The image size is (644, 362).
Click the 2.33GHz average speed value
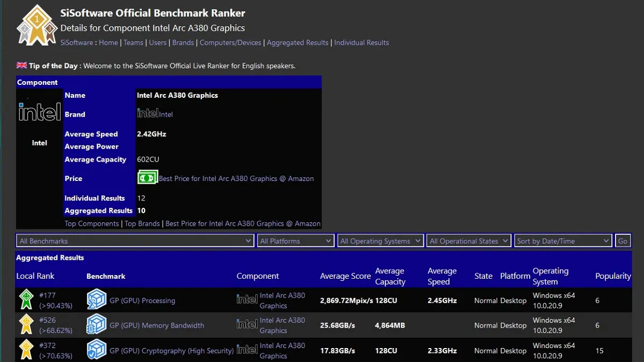pyautogui.click(x=442, y=351)
